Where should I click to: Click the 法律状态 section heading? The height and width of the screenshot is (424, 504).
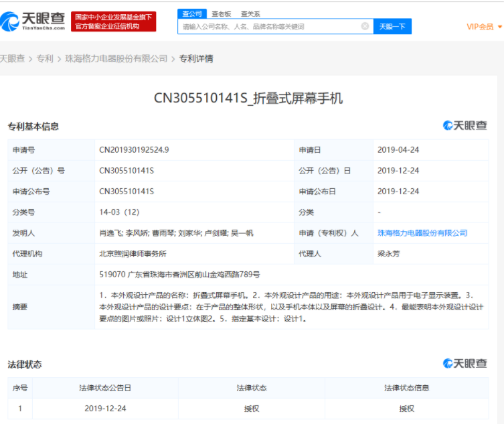[25, 364]
